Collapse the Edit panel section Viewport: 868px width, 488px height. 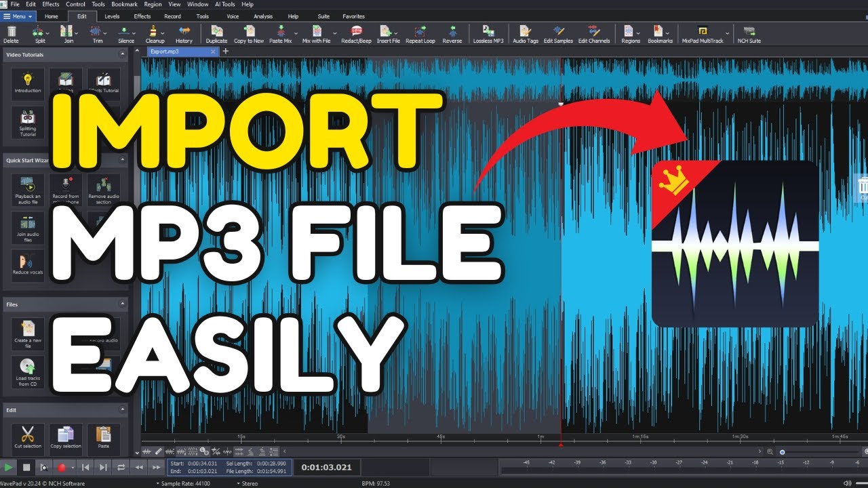(123, 409)
